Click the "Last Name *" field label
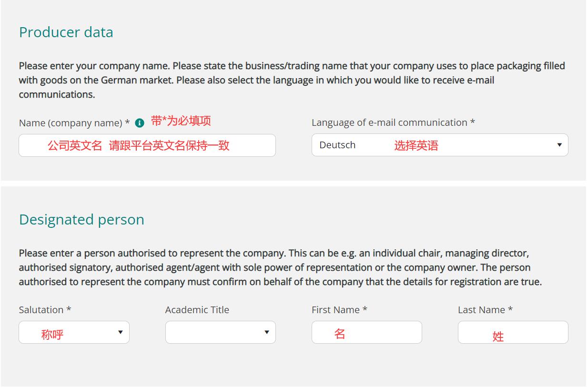 pos(485,310)
